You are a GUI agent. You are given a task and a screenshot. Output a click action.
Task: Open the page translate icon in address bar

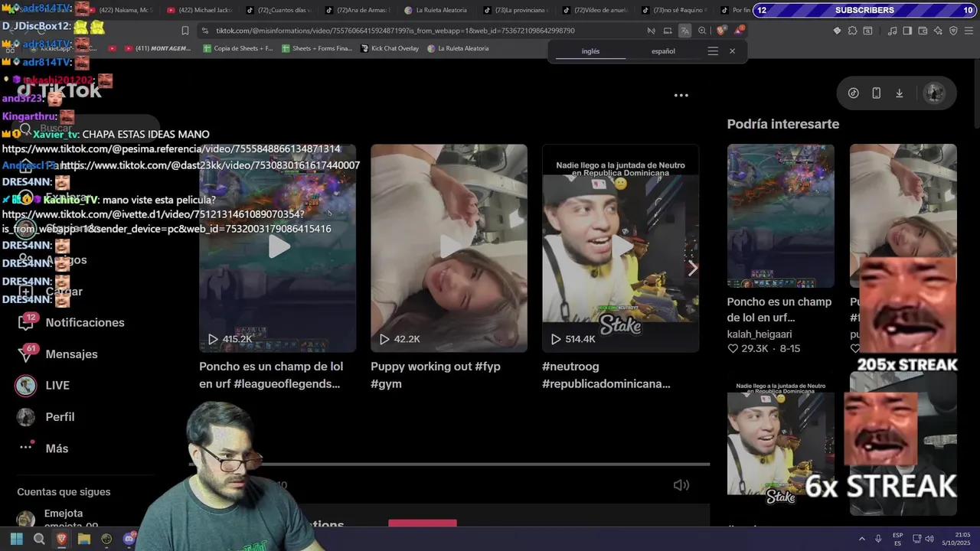coord(684,31)
